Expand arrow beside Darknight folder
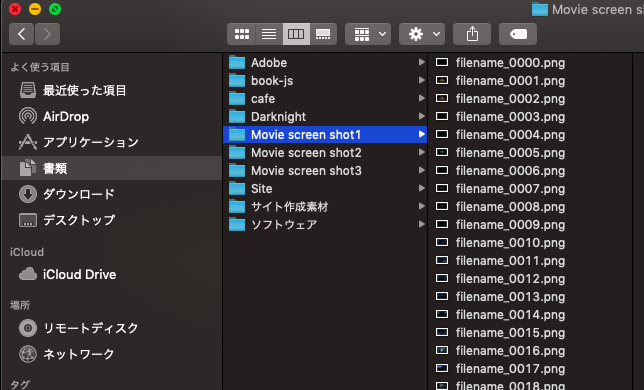 pos(421,116)
